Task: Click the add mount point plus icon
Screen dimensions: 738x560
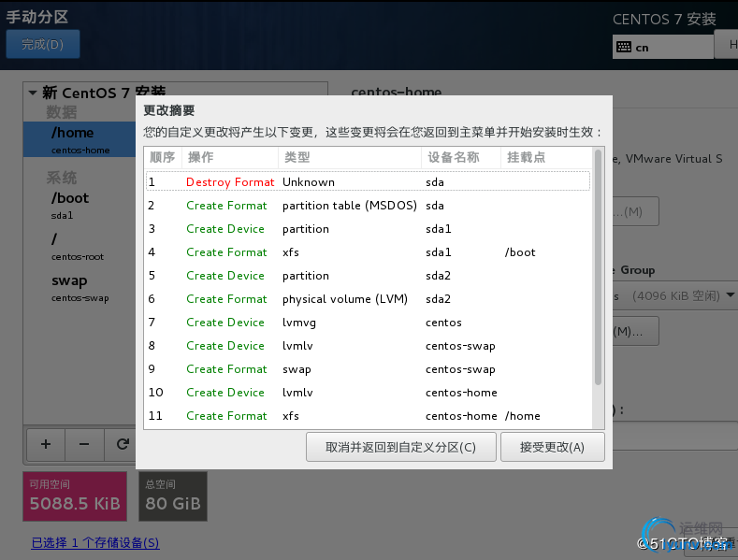Action: (46, 444)
